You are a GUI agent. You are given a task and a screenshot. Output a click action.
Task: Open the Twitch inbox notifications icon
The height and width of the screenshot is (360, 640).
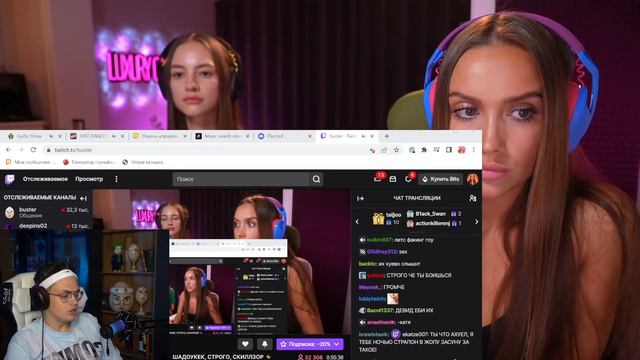tap(393, 179)
